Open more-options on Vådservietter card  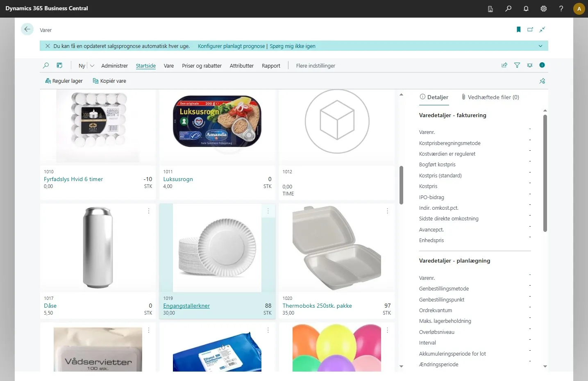(x=149, y=330)
